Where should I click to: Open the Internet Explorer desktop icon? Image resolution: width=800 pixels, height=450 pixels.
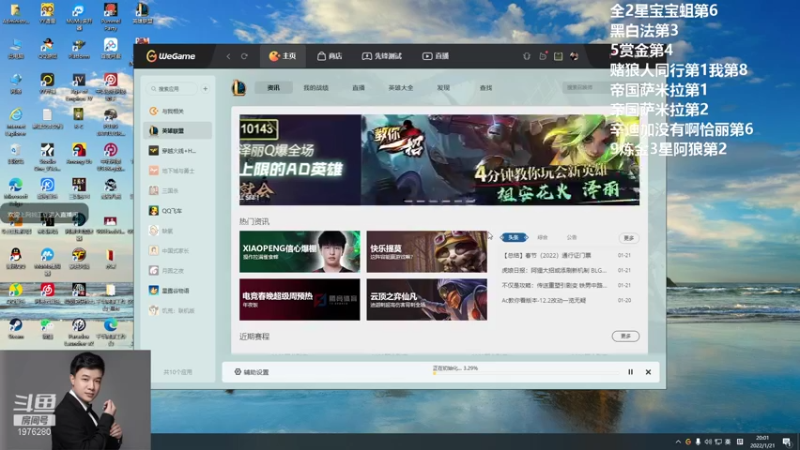click(15, 121)
